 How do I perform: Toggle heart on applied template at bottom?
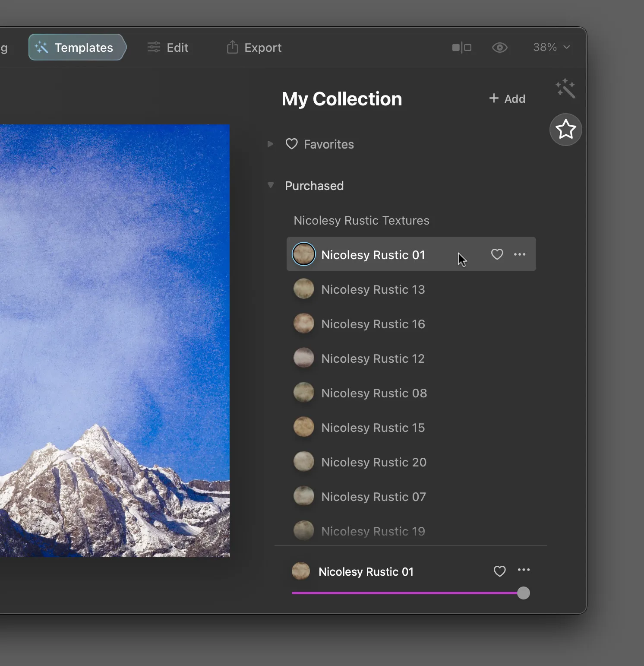[x=499, y=571]
